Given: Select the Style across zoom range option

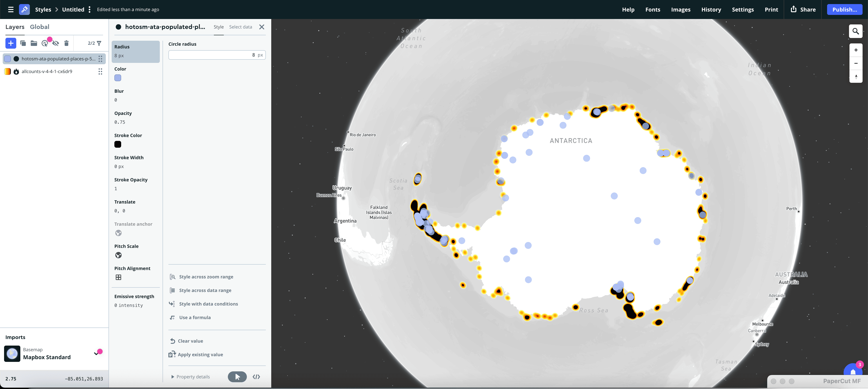Looking at the screenshot, I should 205,277.
